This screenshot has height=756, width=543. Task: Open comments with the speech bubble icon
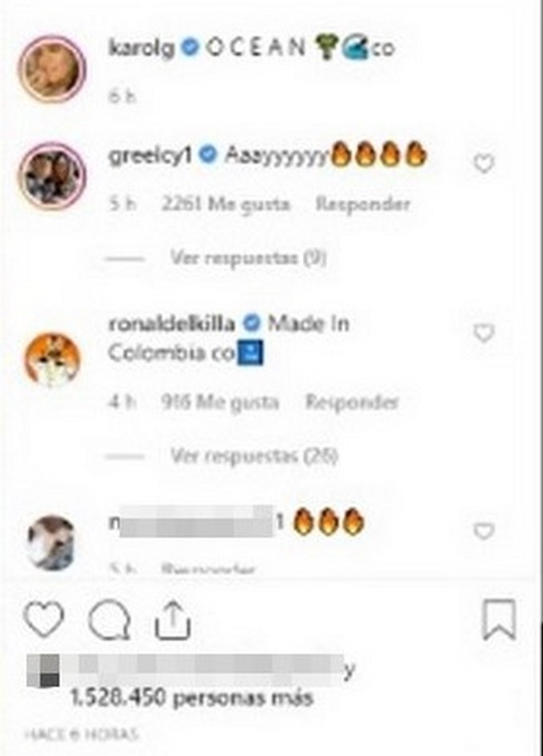pos(109,619)
